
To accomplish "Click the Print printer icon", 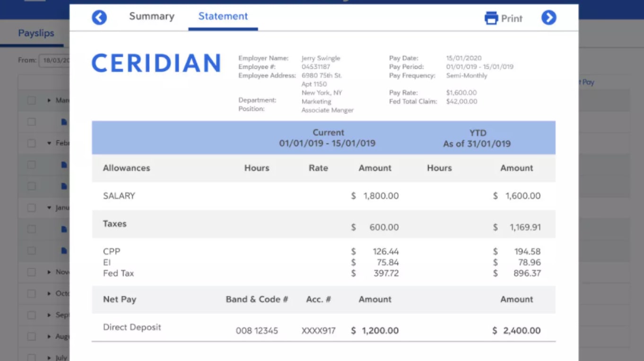I will [491, 18].
